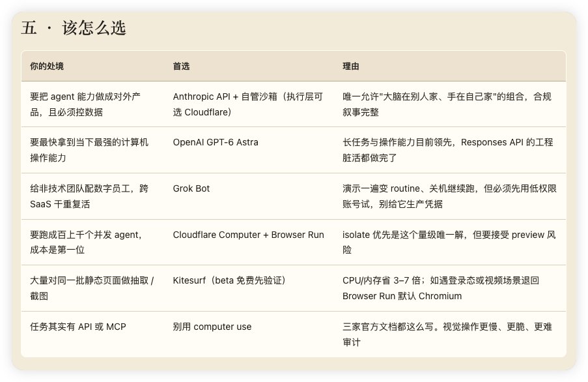Click the 首选 column header
The width and height of the screenshot is (588, 382).
coord(181,66)
